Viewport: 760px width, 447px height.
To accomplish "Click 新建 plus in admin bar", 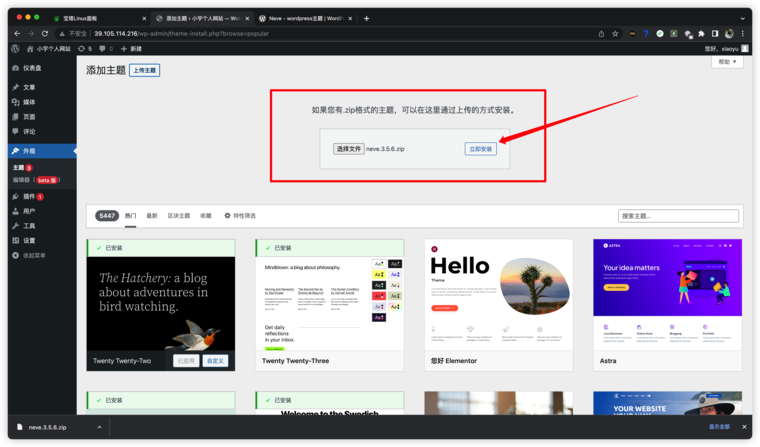I will pos(131,48).
